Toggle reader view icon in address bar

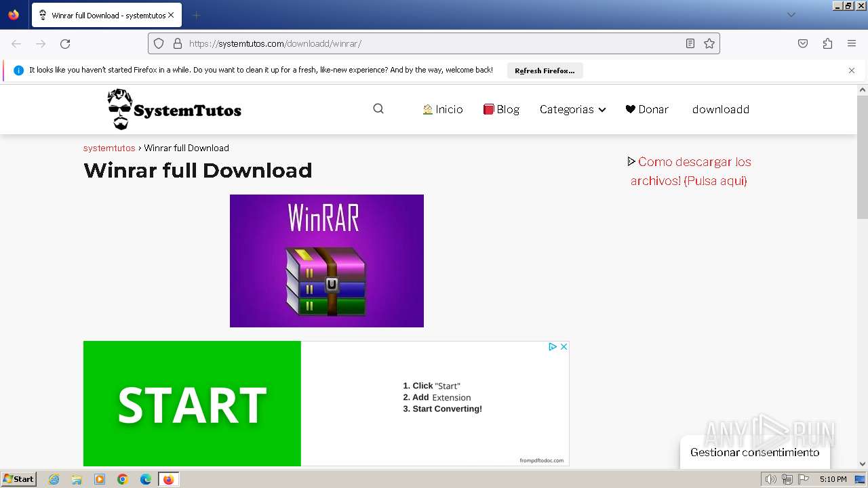tap(690, 43)
